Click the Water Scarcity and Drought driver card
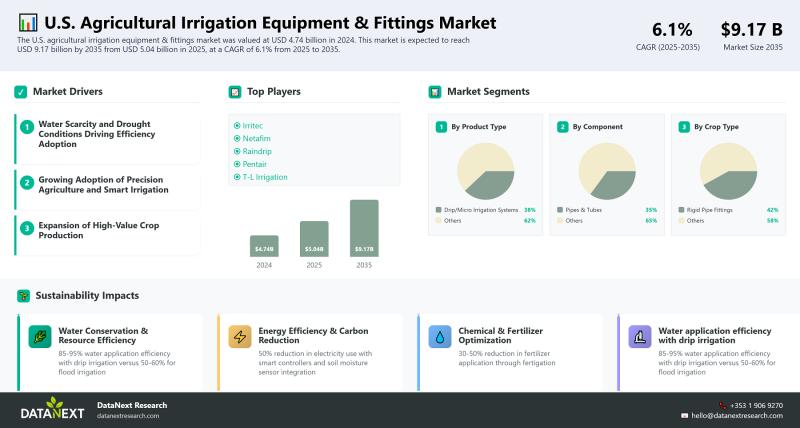This screenshot has height=428, width=800. (x=105, y=135)
